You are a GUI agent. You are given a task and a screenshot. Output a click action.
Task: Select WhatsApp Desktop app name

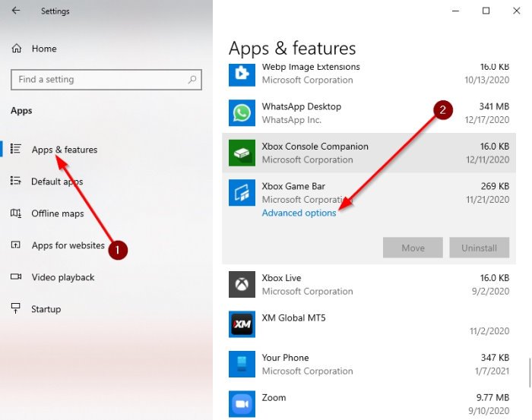pyautogui.click(x=301, y=106)
